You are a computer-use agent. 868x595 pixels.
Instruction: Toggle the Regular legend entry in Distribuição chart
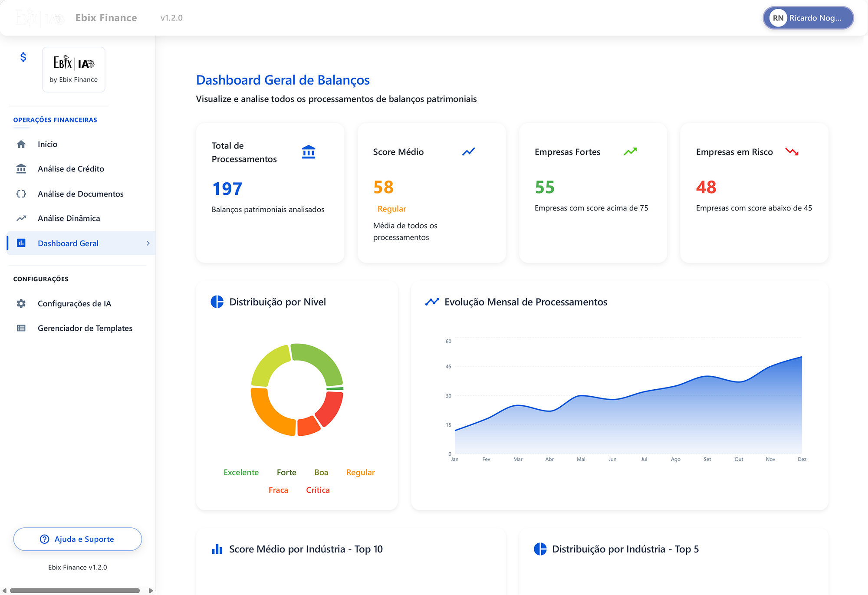pyautogui.click(x=360, y=472)
